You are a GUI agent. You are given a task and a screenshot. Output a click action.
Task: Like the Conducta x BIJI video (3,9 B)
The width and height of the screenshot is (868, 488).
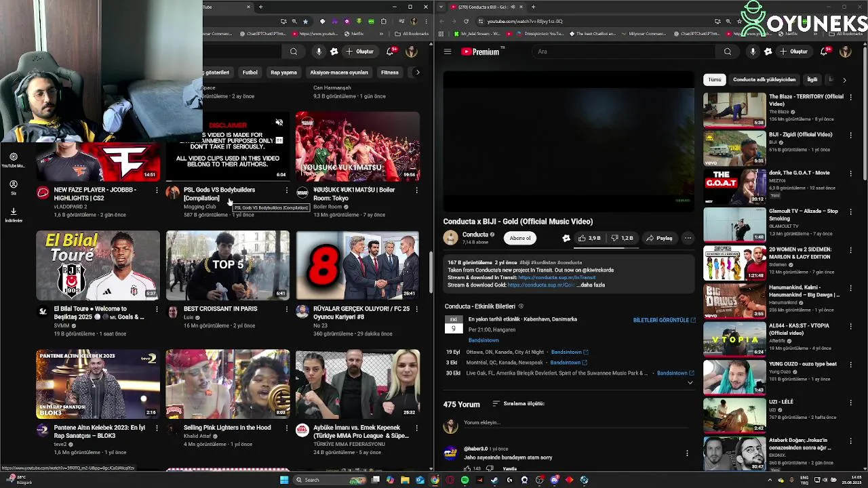point(589,238)
